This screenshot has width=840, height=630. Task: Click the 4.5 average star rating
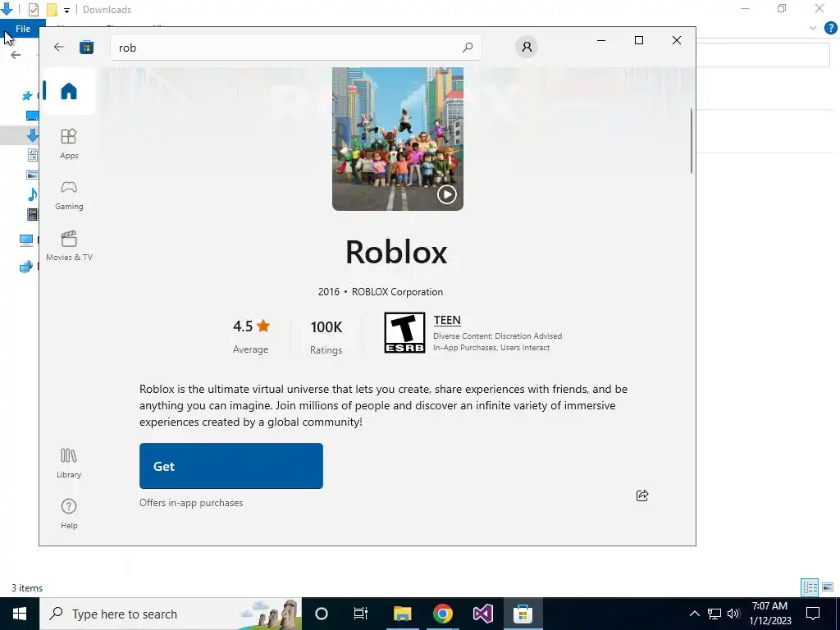click(x=251, y=326)
